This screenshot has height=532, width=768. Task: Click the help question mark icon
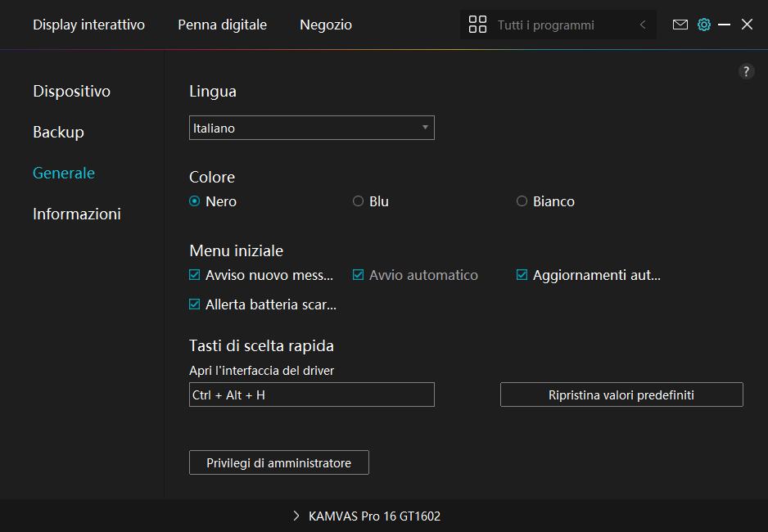[x=746, y=71]
